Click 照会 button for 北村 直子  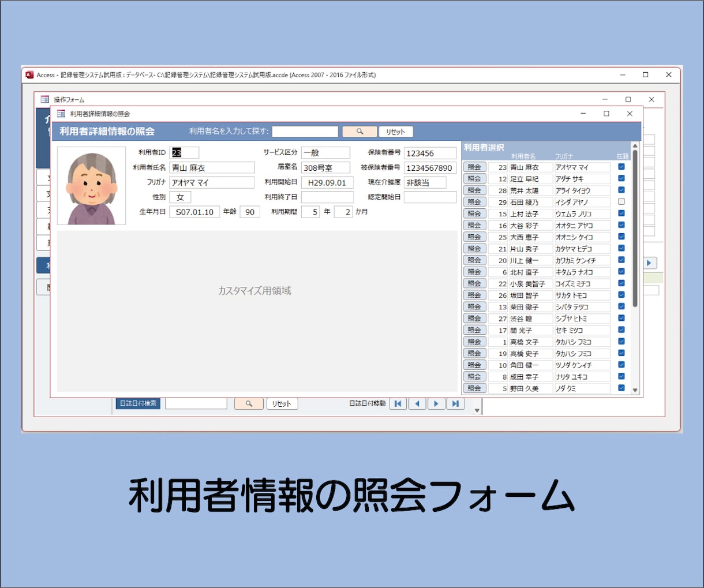point(474,272)
